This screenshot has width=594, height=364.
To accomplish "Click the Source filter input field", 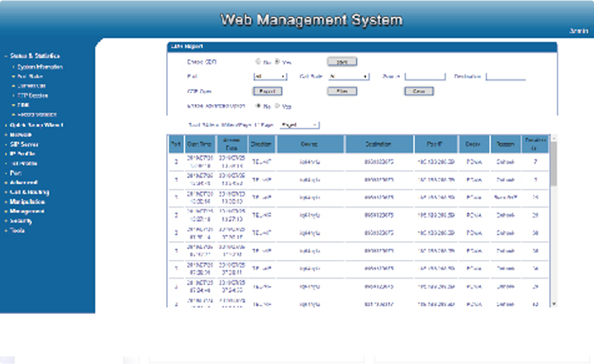I will click(425, 76).
